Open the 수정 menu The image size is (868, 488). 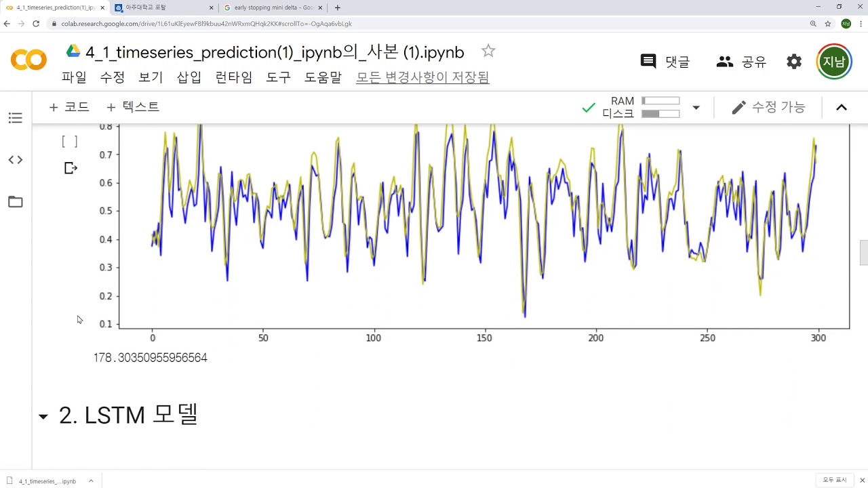(113, 77)
